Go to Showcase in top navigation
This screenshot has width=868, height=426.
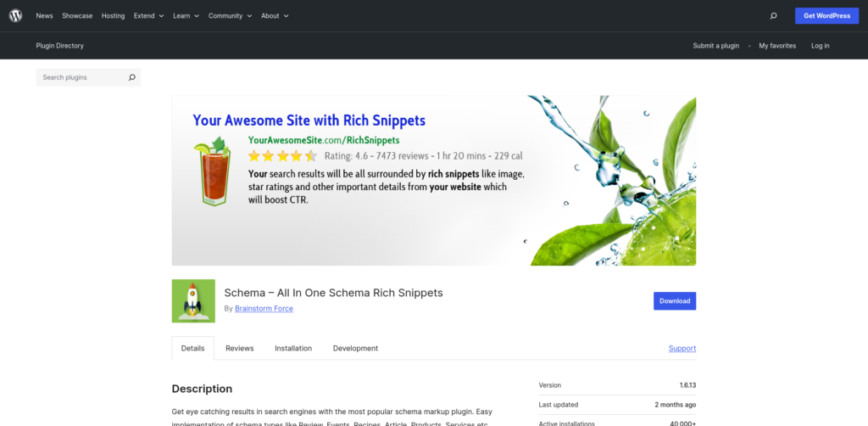(x=77, y=16)
